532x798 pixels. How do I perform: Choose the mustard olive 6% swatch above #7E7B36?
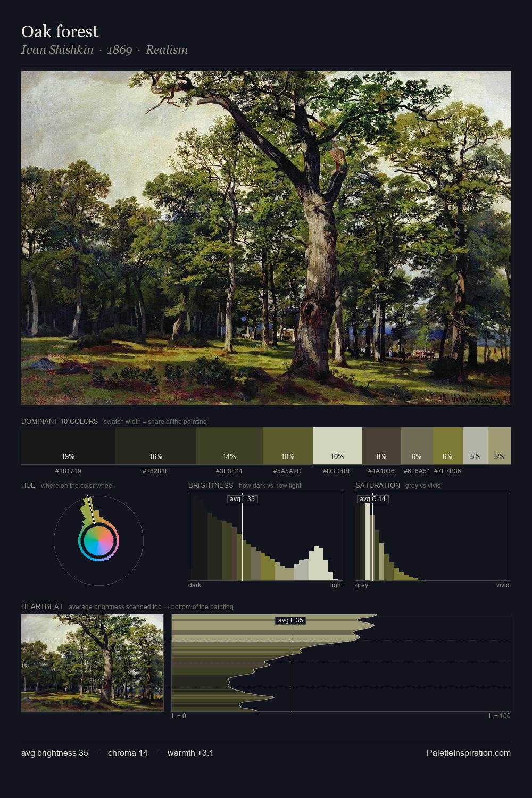pyautogui.click(x=447, y=446)
